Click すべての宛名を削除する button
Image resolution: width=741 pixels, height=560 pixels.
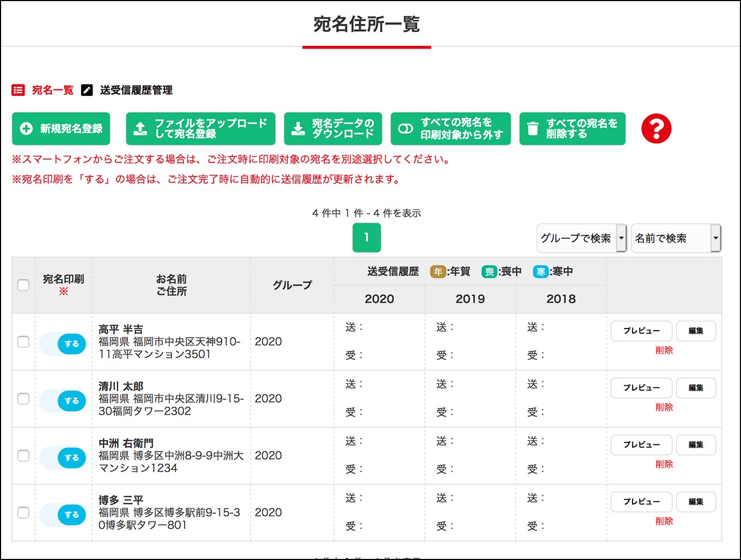[x=573, y=129]
